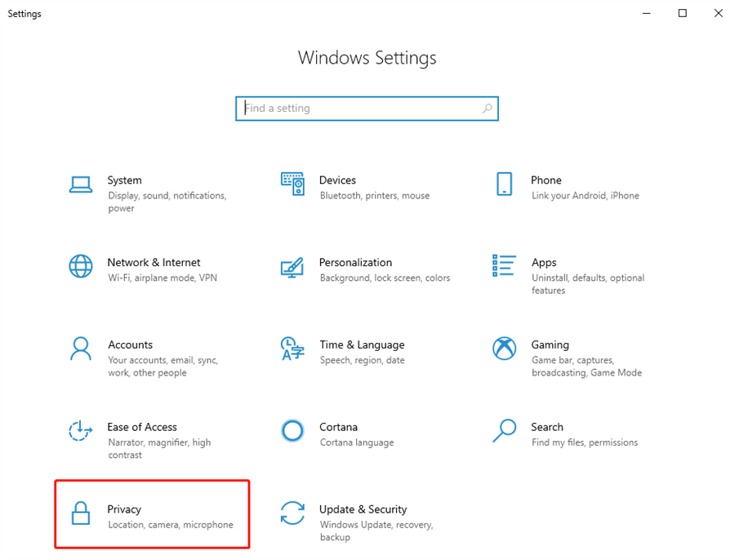Select Search category heading
Screen dimensions: 730x560
pyautogui.click(x=547, y=427)
